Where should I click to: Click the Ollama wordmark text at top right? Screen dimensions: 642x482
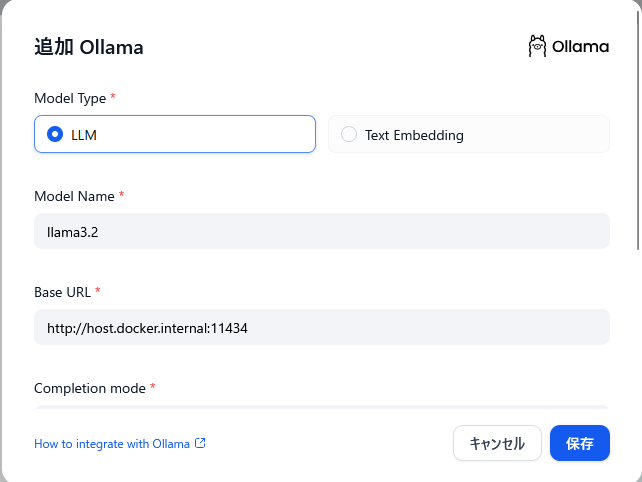580,46
